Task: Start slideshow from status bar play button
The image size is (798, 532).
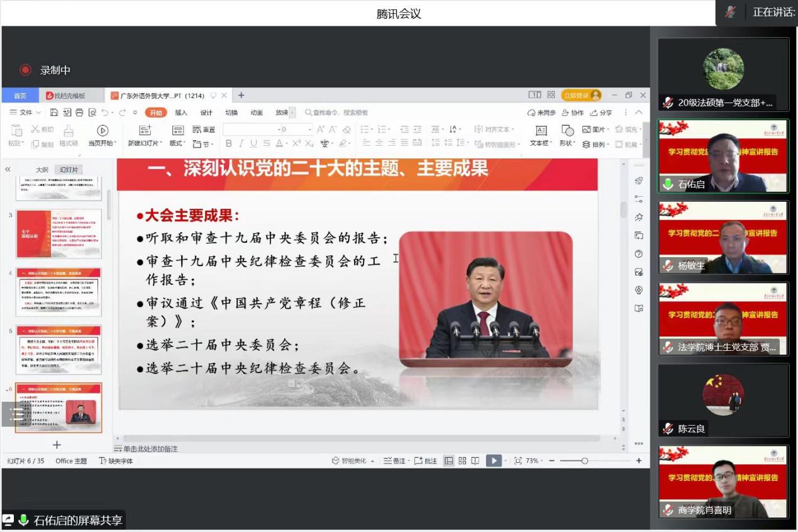Action: click(x=494, y=461)
